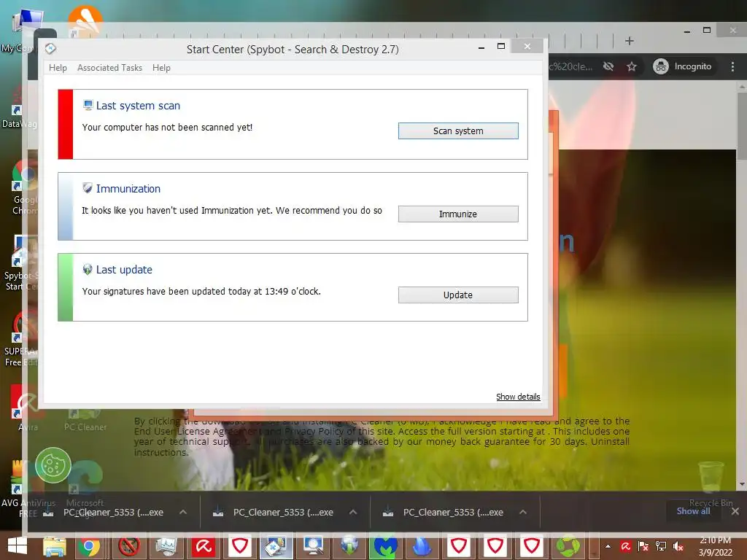The height and width of the screenshot is (560, 747).
Task: Click the Google Chrome taskbar icon
Action: [88, 546]
